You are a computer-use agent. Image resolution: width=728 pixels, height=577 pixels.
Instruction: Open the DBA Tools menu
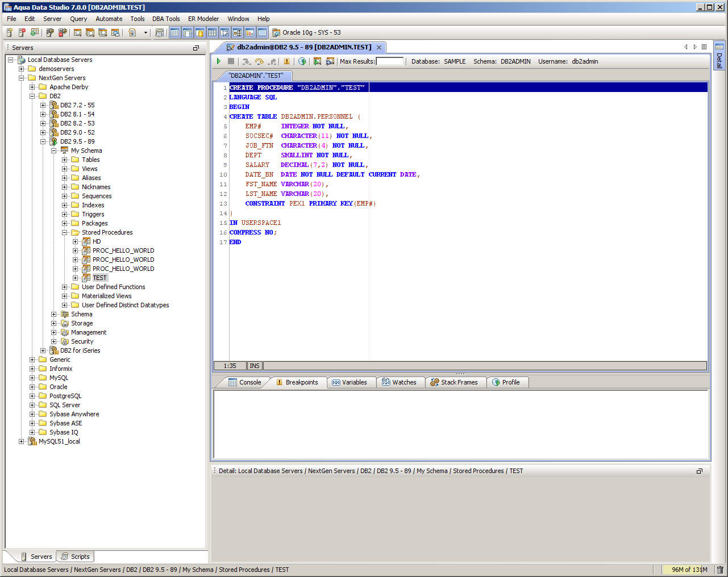coord(165,19)
